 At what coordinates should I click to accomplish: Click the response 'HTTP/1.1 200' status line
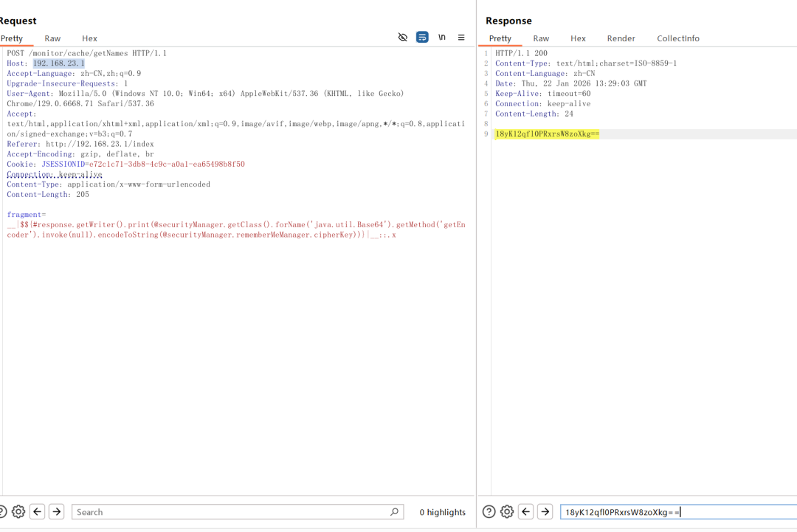tap(522, 53)
